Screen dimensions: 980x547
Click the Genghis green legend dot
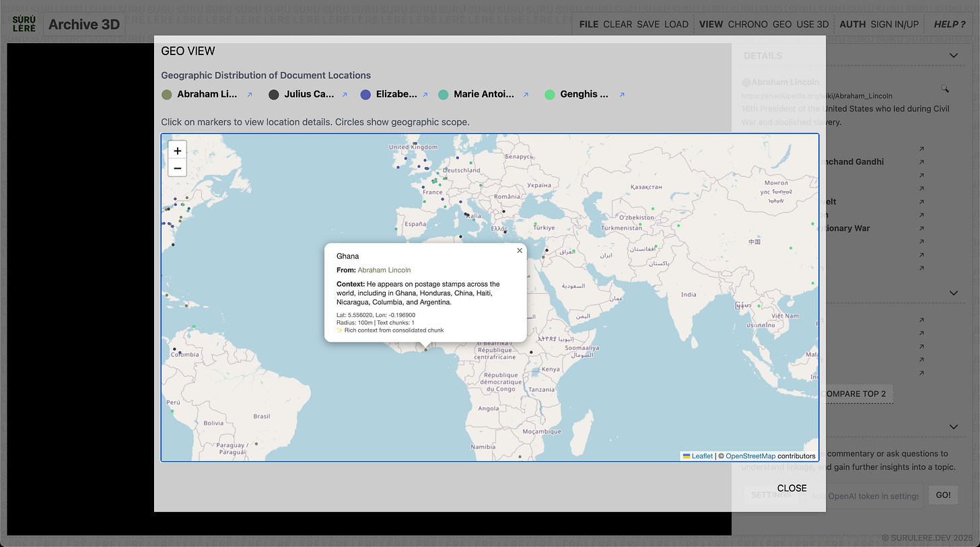coord(550,95)
